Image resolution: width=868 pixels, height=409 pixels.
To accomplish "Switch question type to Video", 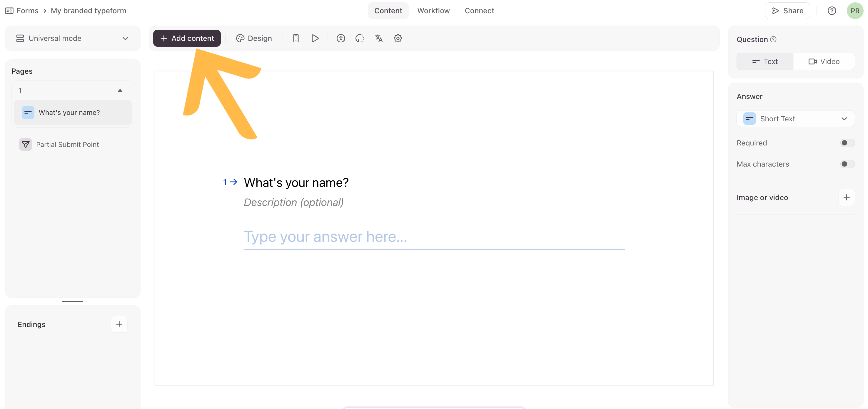I will click(x=824, y=62).
